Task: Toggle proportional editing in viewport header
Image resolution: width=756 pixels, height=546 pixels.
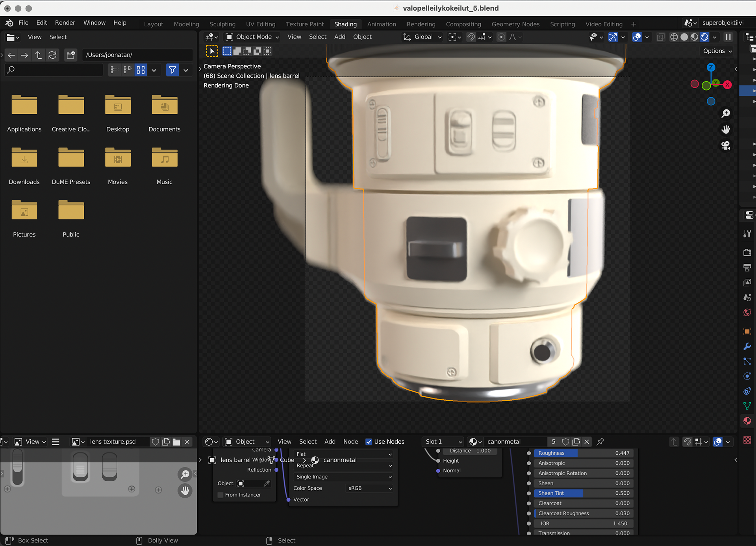Action: pyautogui.click(x=501, y=37)
